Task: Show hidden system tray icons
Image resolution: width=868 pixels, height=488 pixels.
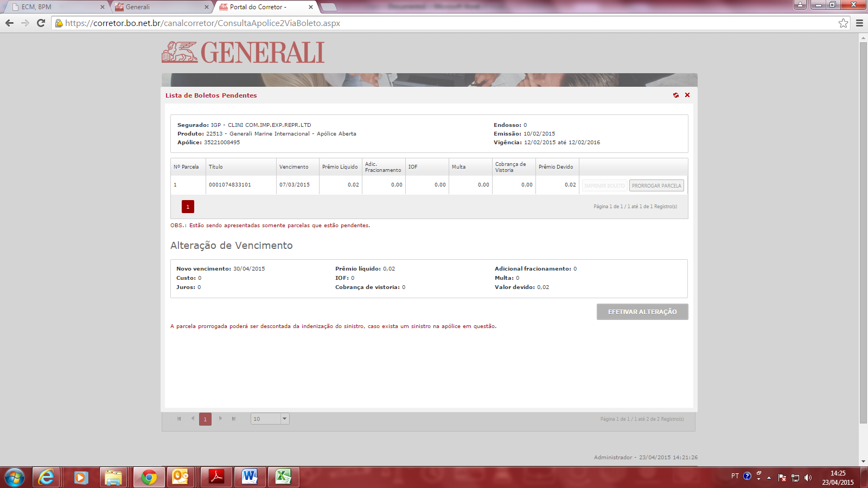Action: [x=769, y=478]
